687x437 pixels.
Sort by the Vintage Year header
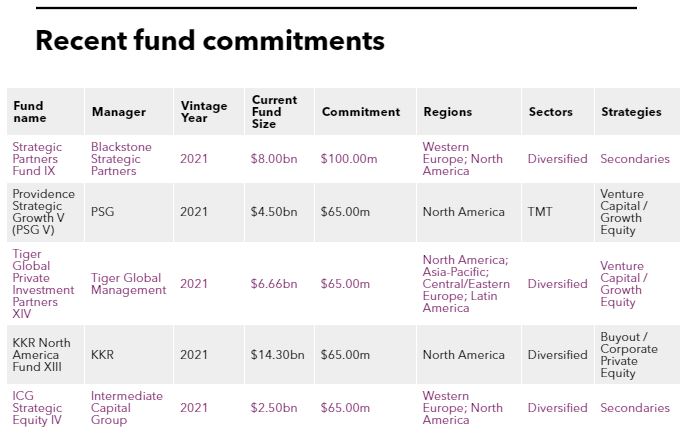tap(204, 112)
